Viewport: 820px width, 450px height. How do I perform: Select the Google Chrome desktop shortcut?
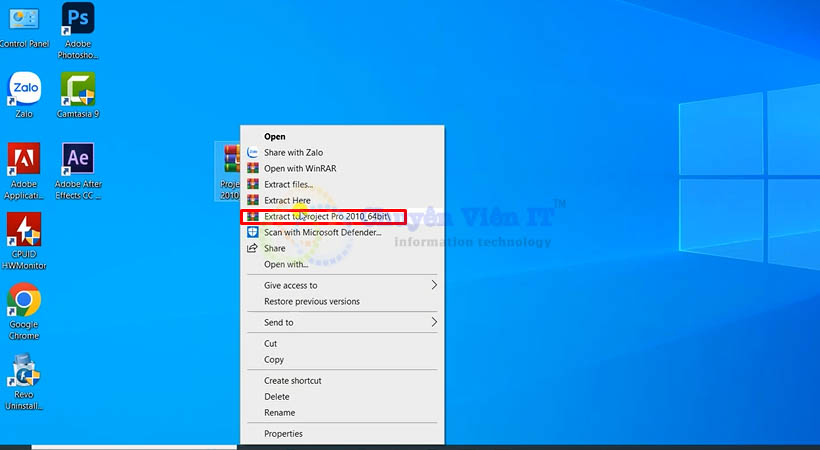24,302
